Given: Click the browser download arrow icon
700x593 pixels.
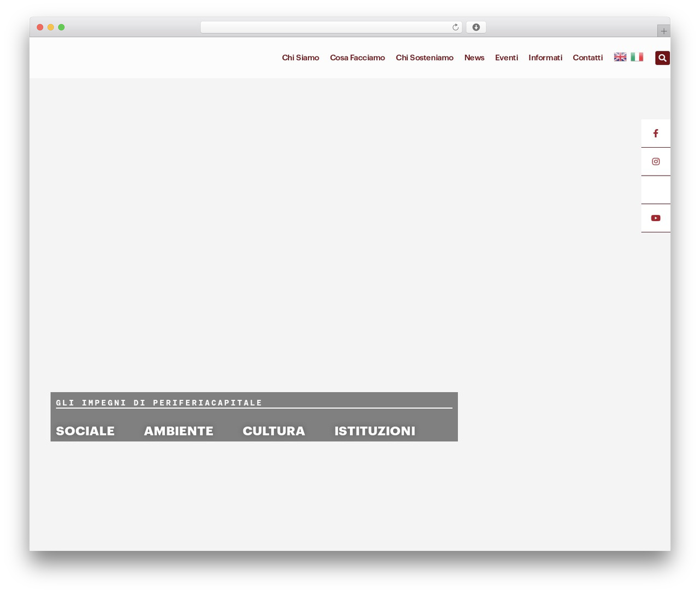Looking at the screenshot, I should 476,27.
